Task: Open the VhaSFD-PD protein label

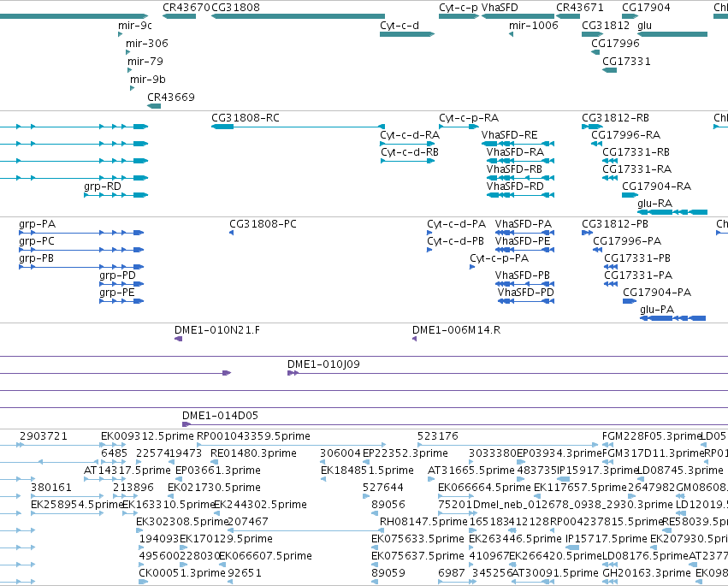Action: pos(526,293)
